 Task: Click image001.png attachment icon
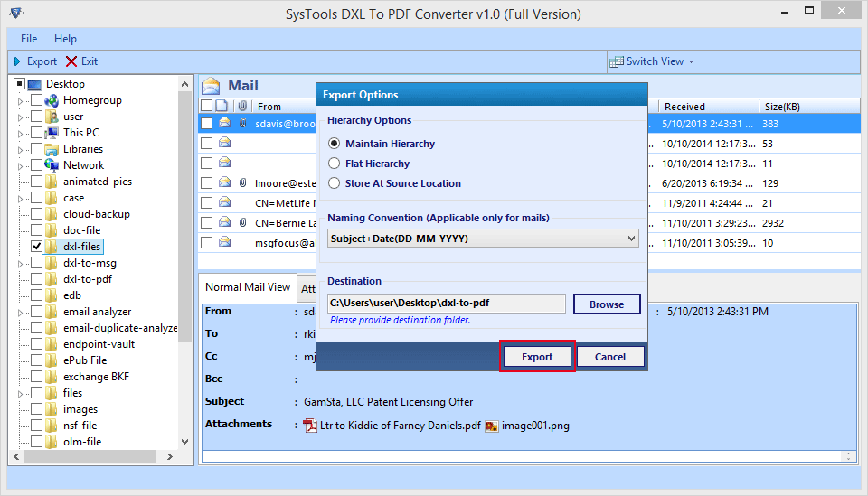492,426
